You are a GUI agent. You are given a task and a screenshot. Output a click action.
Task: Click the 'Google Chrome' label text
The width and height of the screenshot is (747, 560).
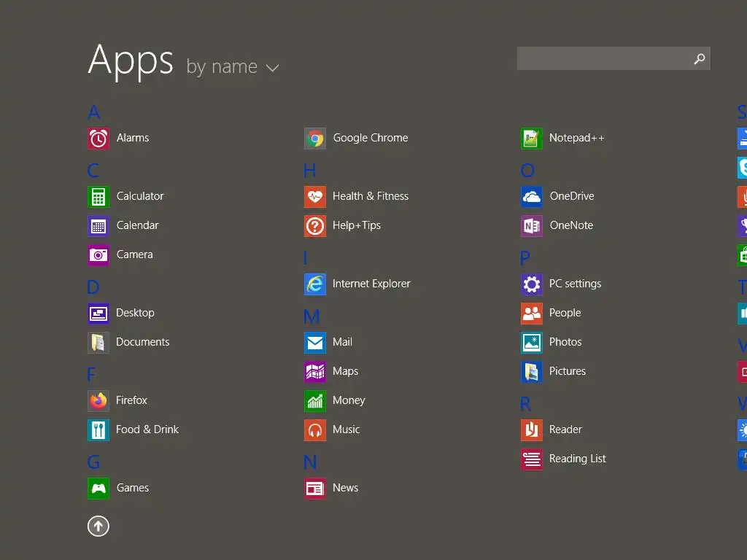click(370, 138)
